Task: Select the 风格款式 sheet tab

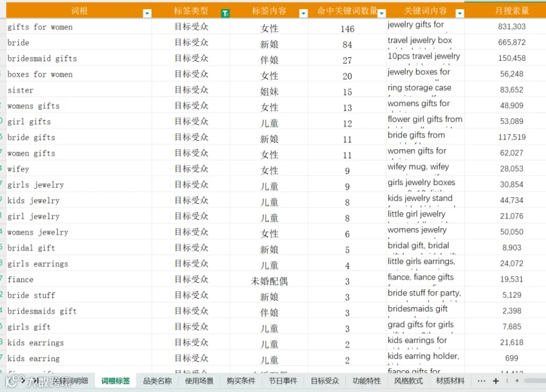Action: pos(408,381)
